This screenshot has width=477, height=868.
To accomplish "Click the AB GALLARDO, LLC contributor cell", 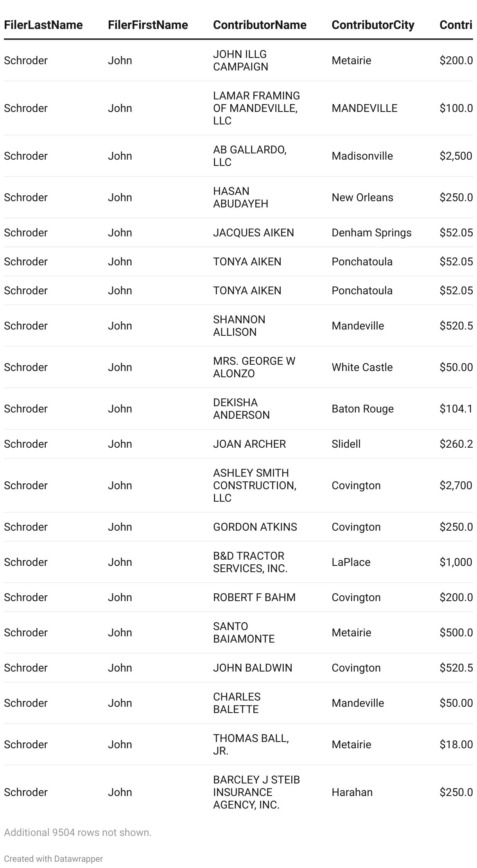I will point(249,156).
